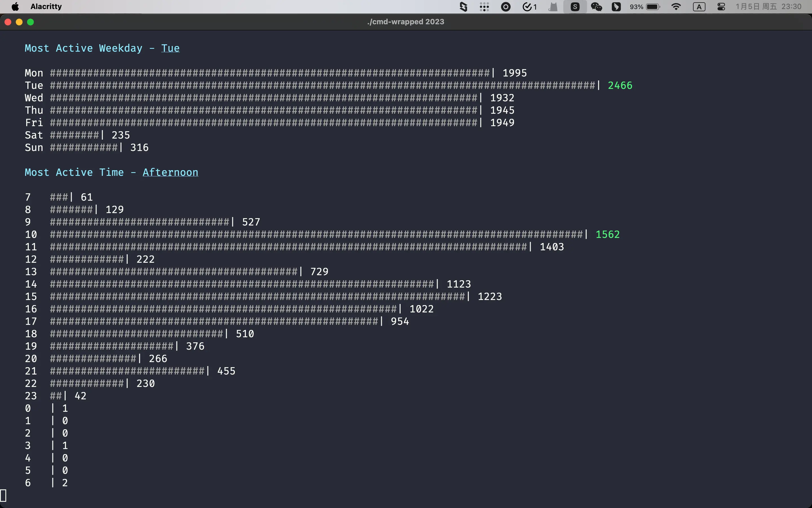Click the hour 17 count 954
The image size is (812, 508).
[x=400, y=321]
